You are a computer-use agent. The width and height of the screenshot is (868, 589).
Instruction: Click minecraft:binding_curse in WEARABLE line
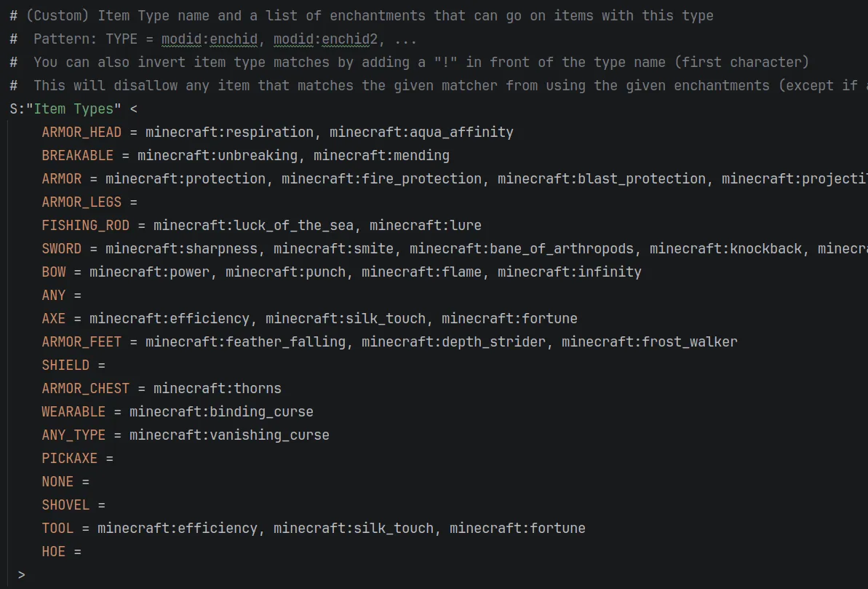pyautogui.click(x=221, y=411)
